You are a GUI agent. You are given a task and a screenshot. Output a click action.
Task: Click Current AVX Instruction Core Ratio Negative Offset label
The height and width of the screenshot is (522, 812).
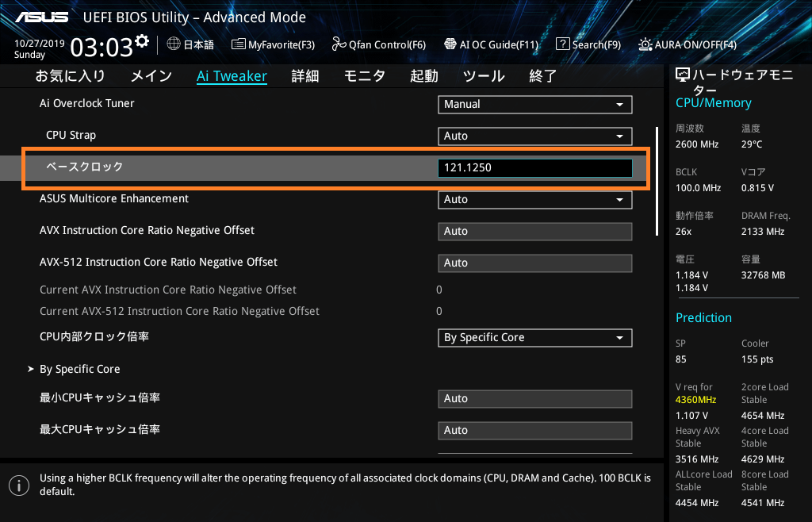(x=168, y=290)
